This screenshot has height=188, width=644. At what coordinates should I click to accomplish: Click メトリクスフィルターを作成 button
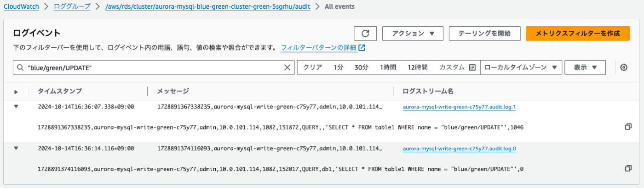click(578, 33)
